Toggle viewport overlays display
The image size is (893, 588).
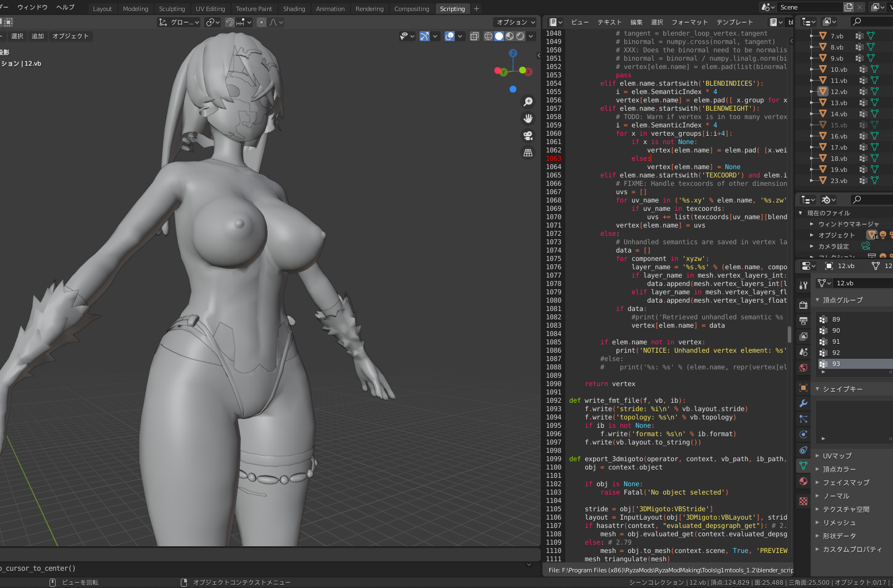[450, 36]
